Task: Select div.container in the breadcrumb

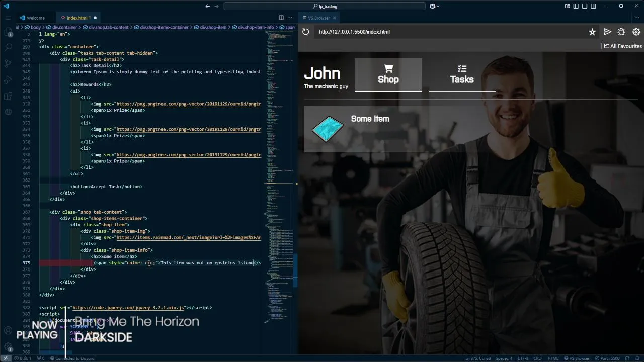Action: 62,27
